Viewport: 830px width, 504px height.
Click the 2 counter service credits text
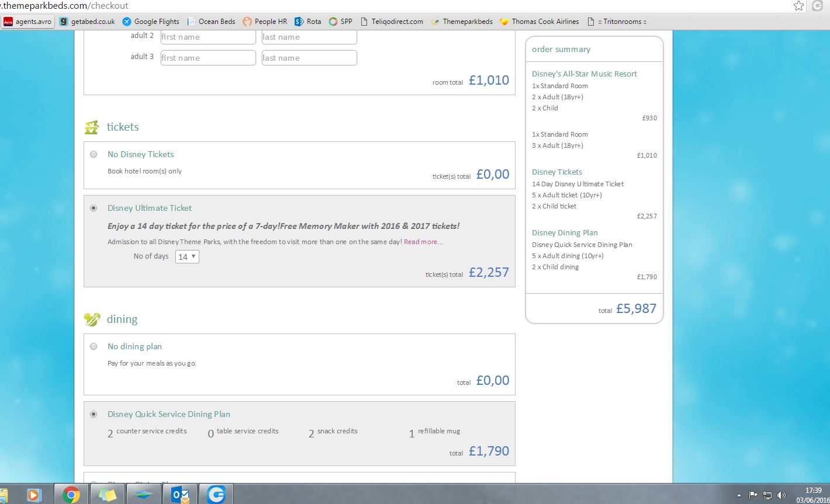point(147,432)
